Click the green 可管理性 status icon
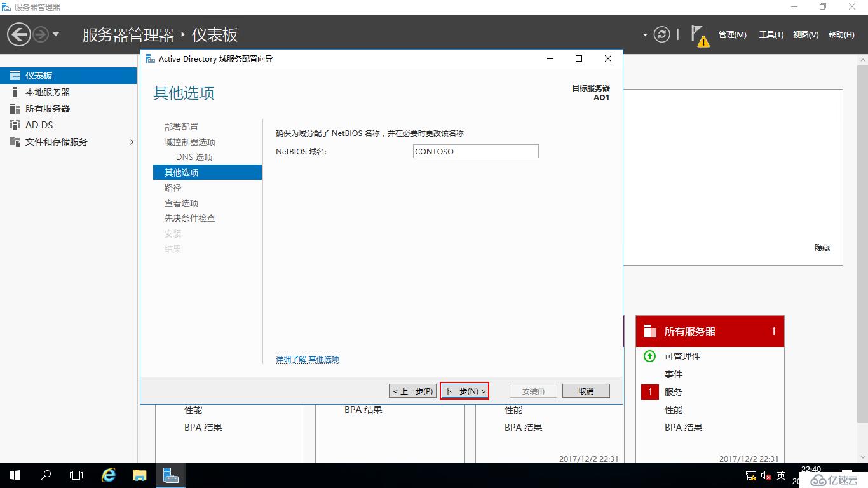 point(649,356)
